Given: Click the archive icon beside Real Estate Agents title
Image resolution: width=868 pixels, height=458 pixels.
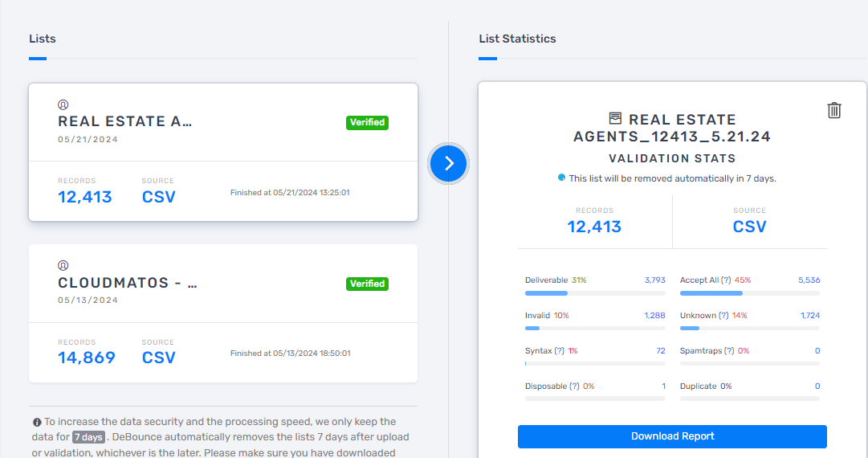Looking at the screenshot, I should point(616,119).
